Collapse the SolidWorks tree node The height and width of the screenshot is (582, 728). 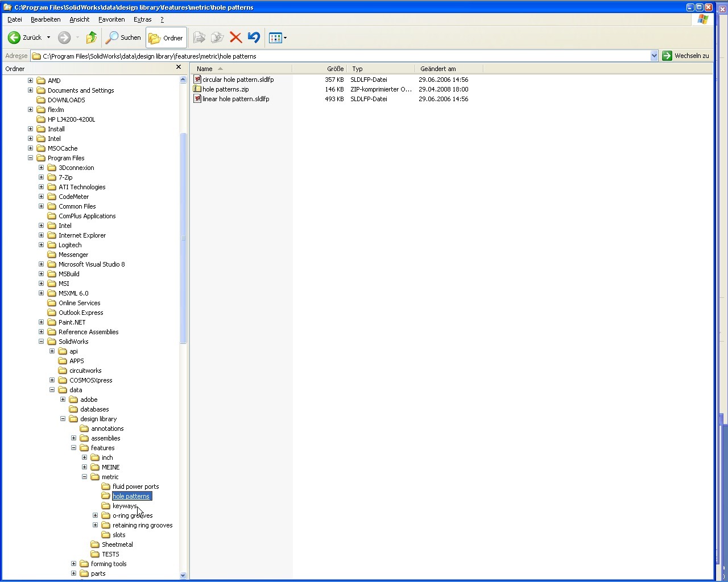click(42, 342)
